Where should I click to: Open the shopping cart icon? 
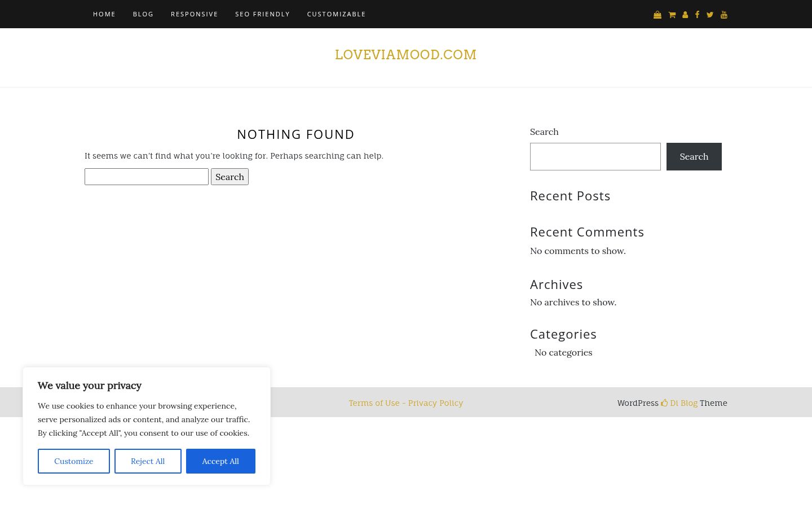(x=672, y=15)
